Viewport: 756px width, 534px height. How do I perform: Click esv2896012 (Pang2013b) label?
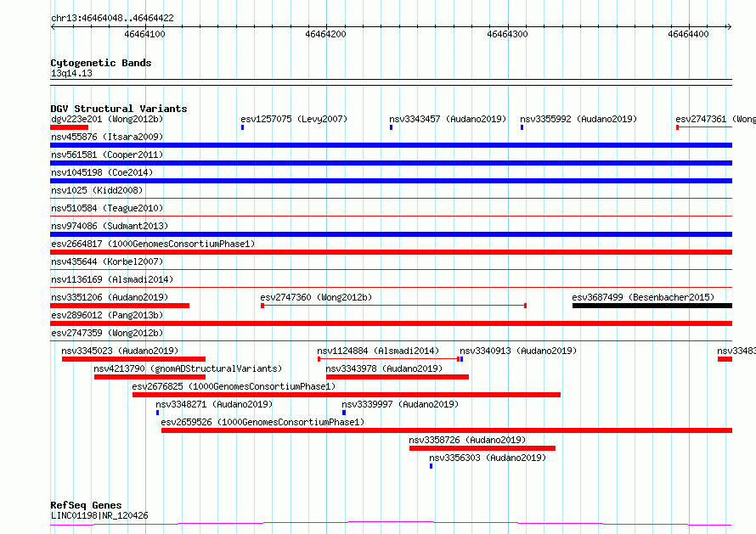point(107,315)
